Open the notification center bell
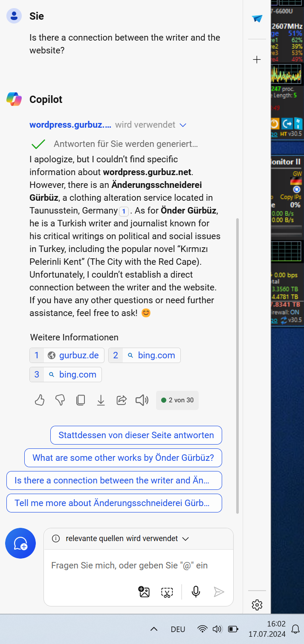Image resolution: width=304 pixels, height=644 pixels. tap(295, 629)
